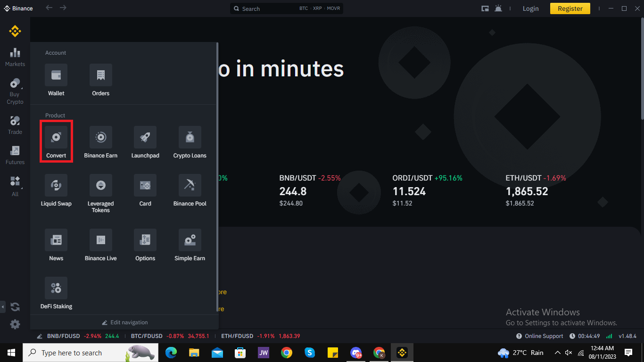The image size is (644, 362).
Task: Open Orders under Account
Action: tap(101, 80)
